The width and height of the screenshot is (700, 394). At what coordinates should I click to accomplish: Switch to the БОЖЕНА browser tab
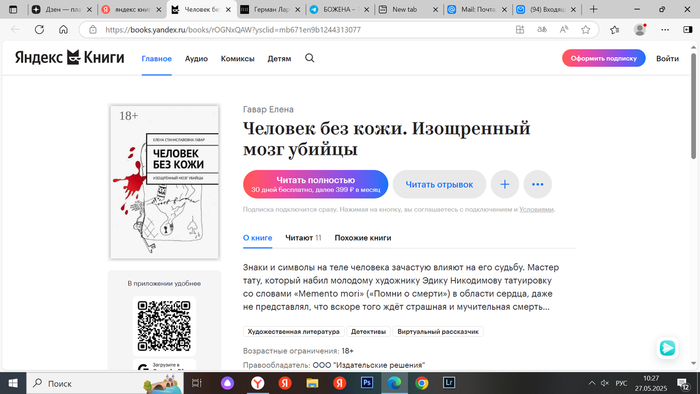339,9
